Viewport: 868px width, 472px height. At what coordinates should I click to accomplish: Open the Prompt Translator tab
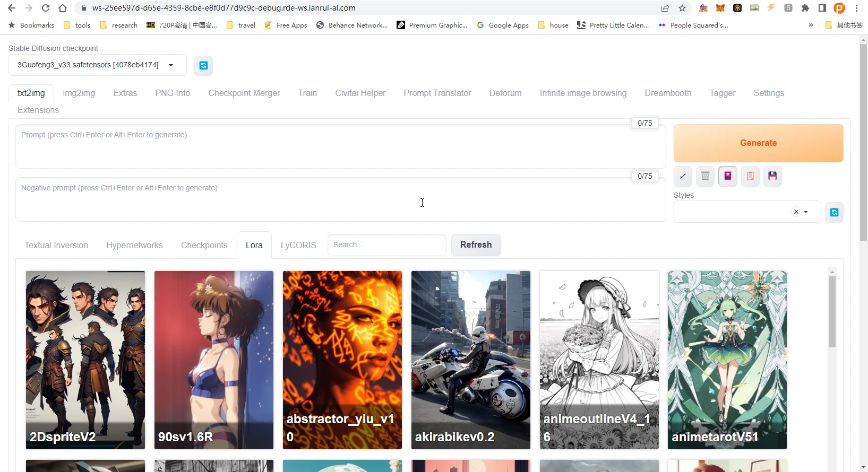click(x=437, y=93)
